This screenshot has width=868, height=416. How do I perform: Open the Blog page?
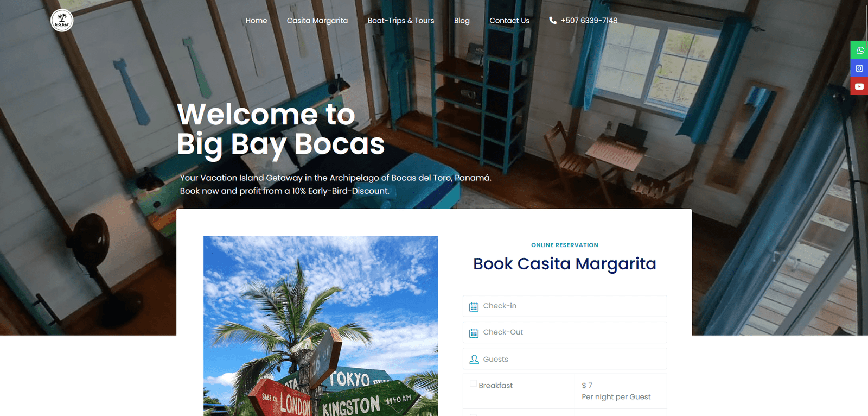click(x=462, y=21)
